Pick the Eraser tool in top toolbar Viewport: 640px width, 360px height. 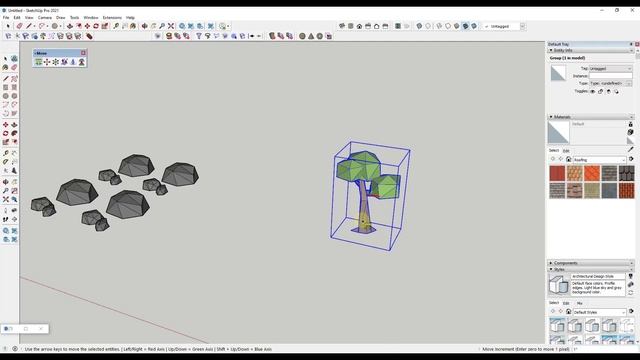(x=19, y=26)
